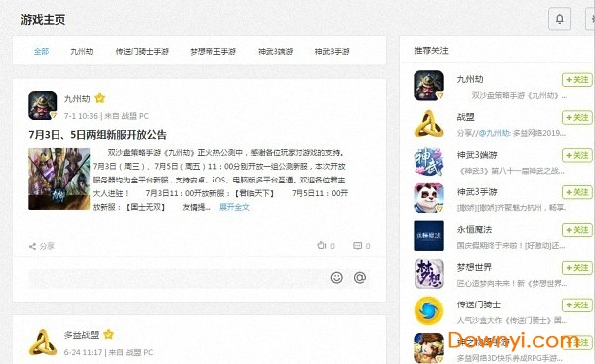Follow 战盟 via the 关注 button
Image resolution: width=595 pixels, height=364 pixels.
pos(577,118)
